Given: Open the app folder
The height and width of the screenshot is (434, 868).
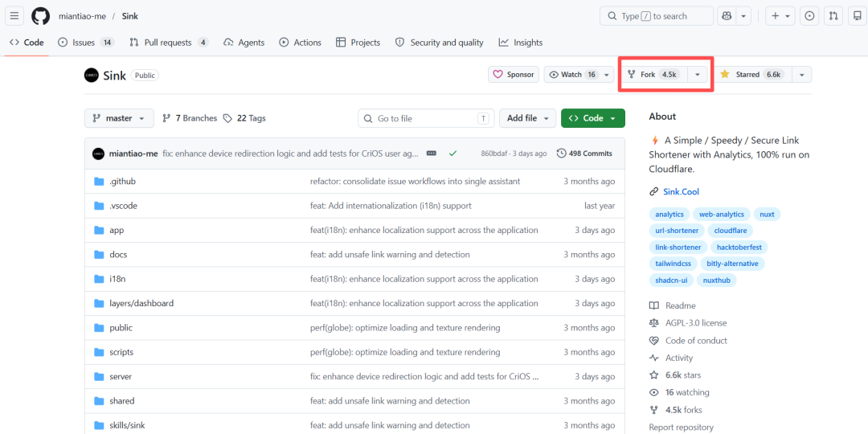Looking at the screenshot, I should coord(117,231).
